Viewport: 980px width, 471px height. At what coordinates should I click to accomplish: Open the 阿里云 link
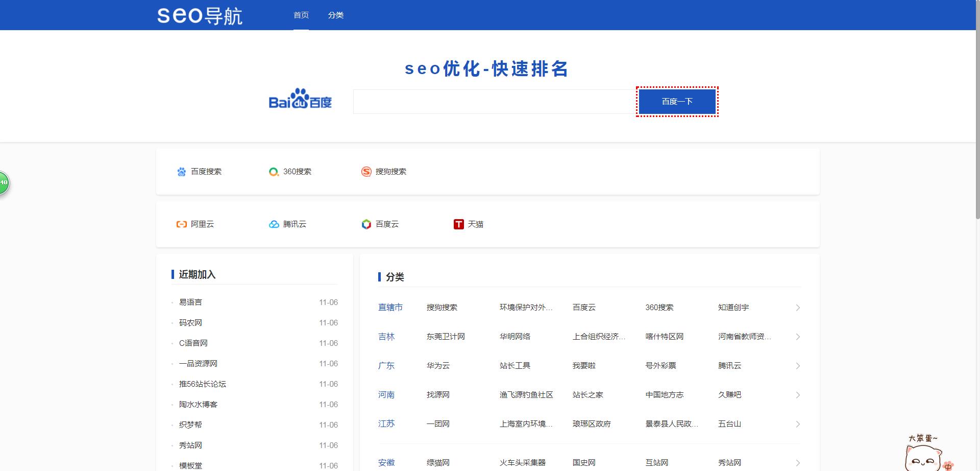(x=202, y=224)
